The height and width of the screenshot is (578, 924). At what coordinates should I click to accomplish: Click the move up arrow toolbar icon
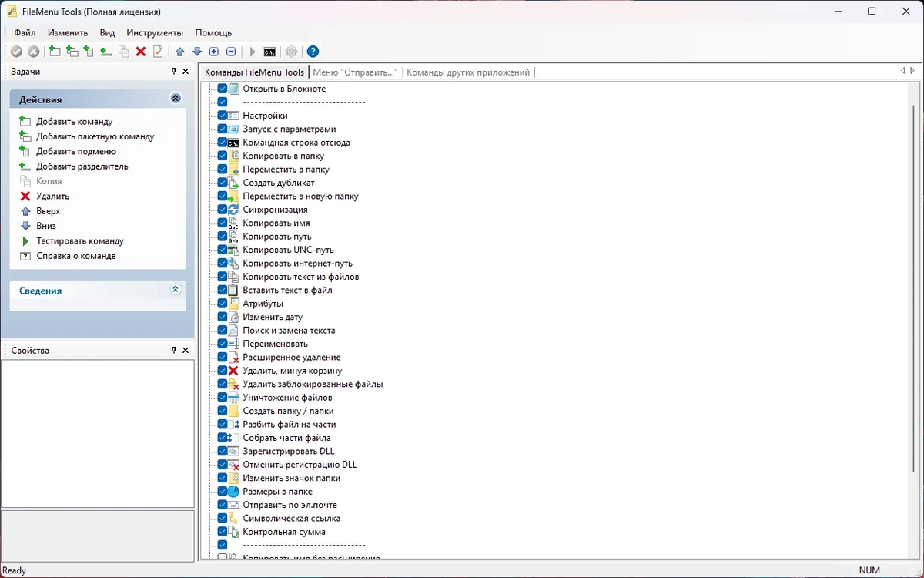[180, 52]
